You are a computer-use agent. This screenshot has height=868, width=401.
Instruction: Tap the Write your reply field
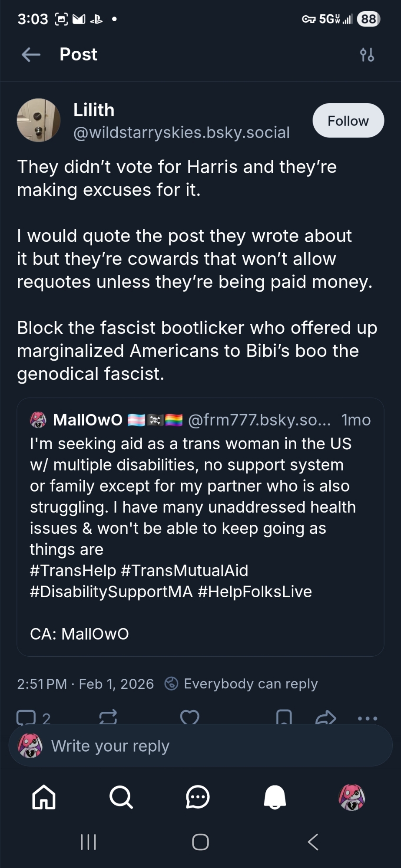click(200, 746)
